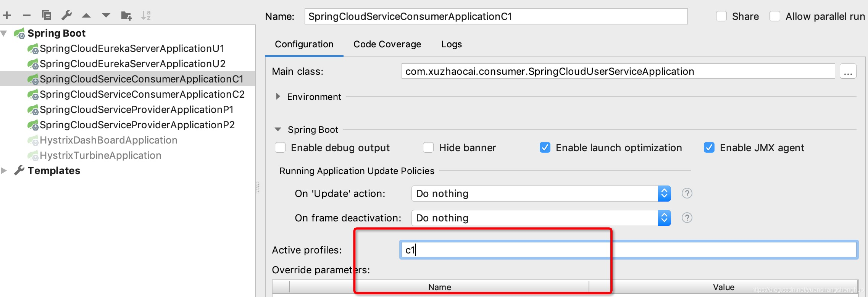
Task: Click icon of SpringCloudEurekaServerApplicationU1
Action: (x=33, y=49)
